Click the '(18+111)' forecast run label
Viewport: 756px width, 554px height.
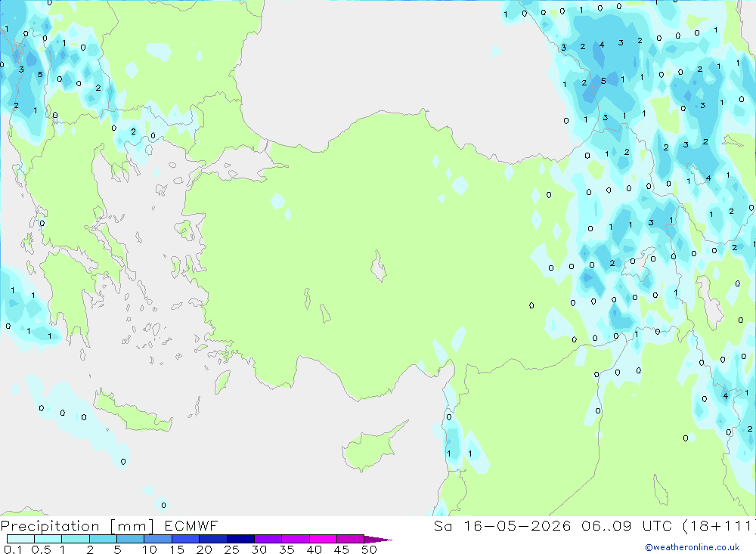718,525
